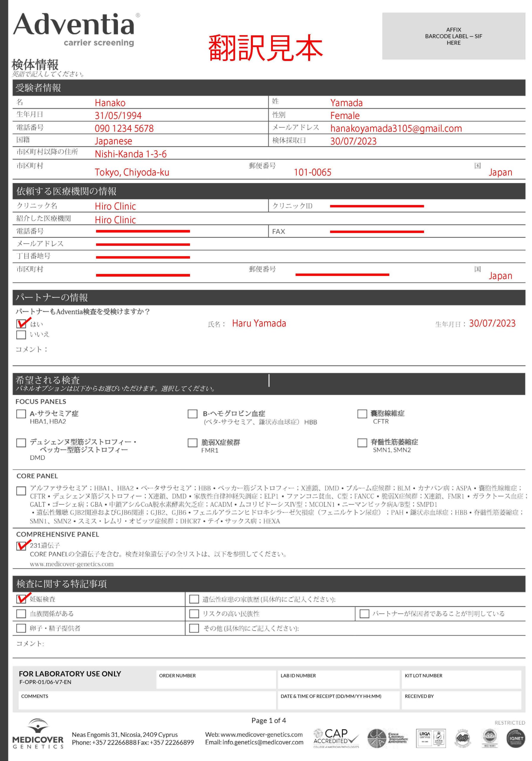The width and height of the screenshot is (532, 761).
Task: Click the clinic FAX field
Action: tap(377, 232)
